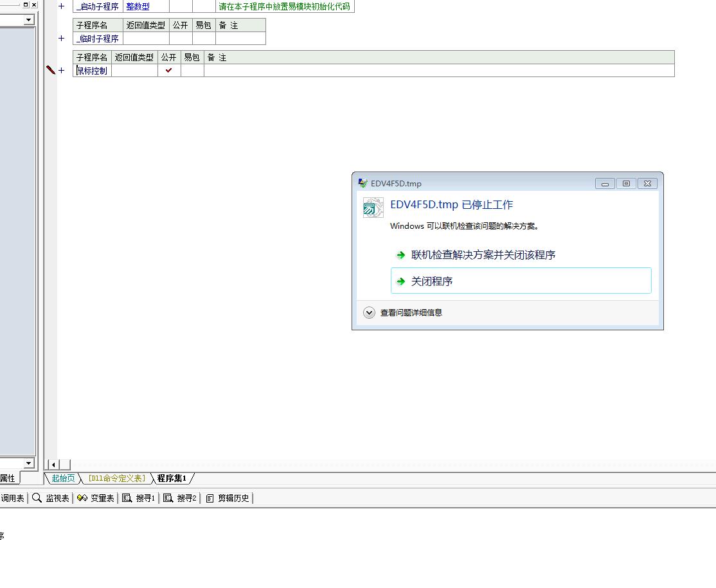Open the 监视表 magnifier panel
716x588 pixels.
click(51, 498)
